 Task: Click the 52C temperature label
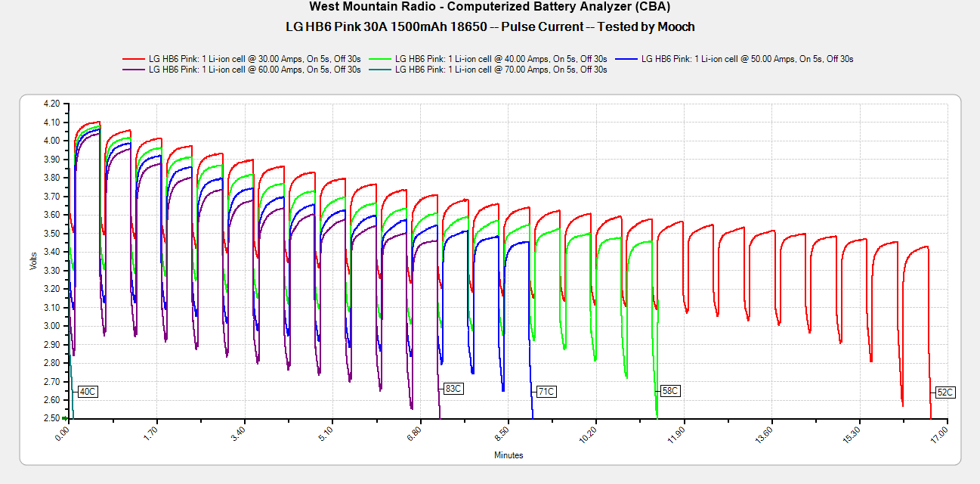[945, 392]
